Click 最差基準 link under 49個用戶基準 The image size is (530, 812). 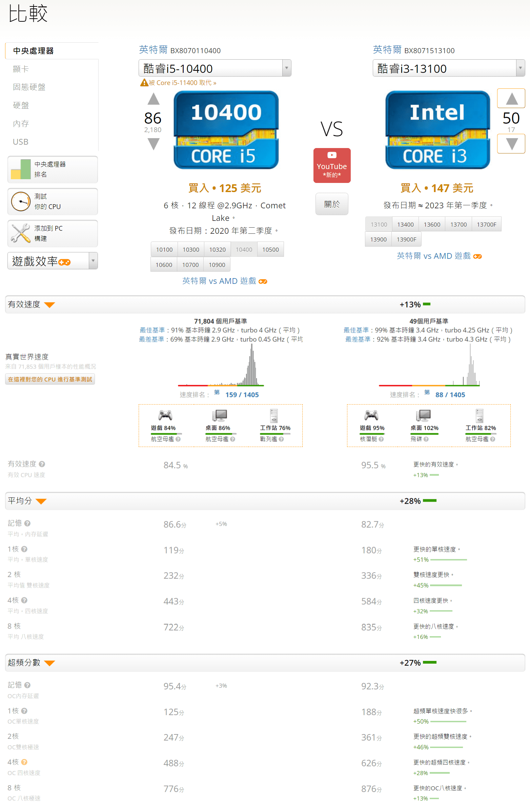point(357,339)
